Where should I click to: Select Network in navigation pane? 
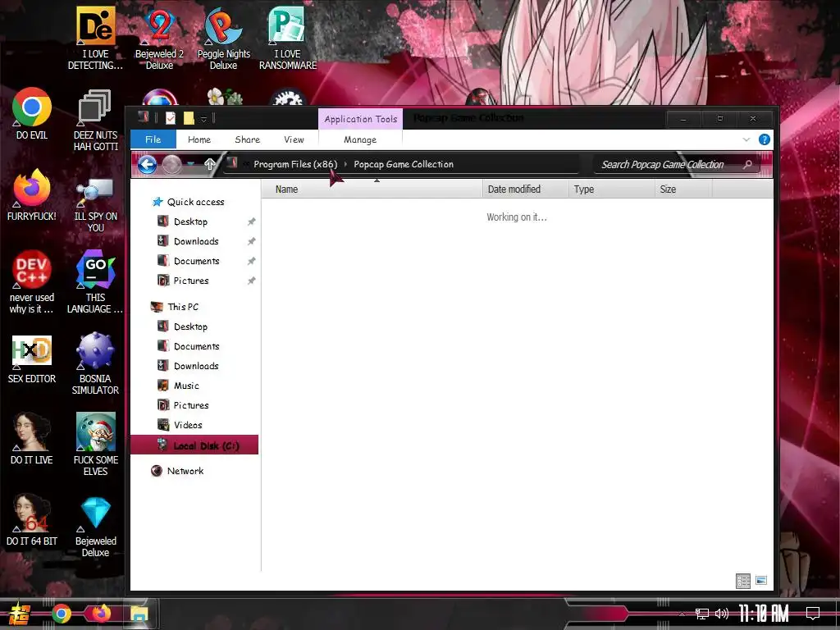click(185, 471)
